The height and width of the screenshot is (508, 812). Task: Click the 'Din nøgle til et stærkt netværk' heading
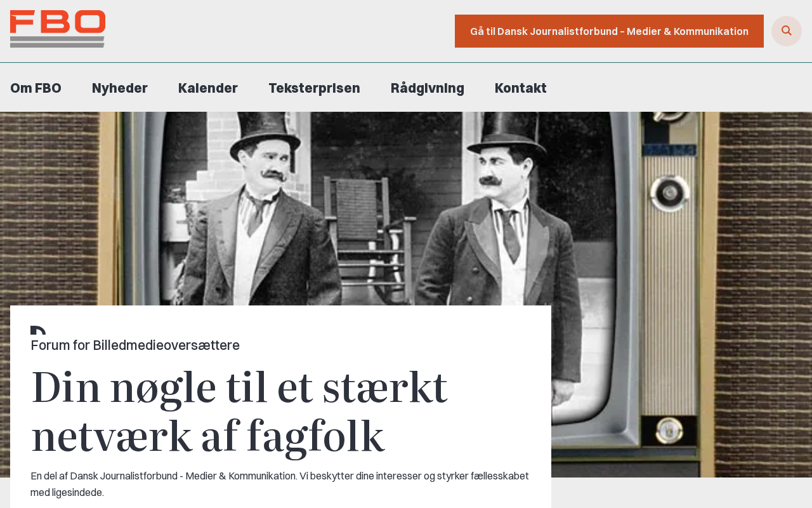tap(239, 411)
